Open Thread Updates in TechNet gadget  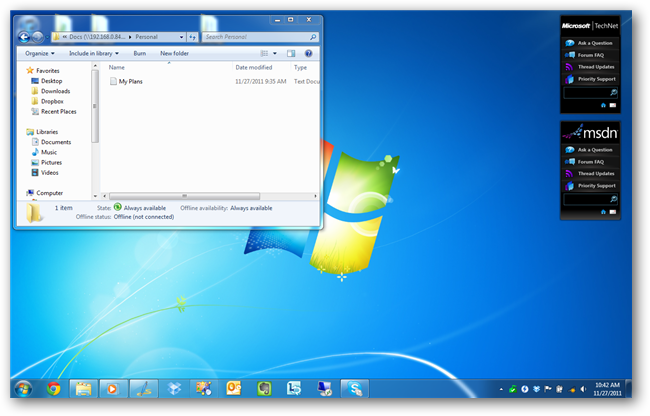point(590,67)
